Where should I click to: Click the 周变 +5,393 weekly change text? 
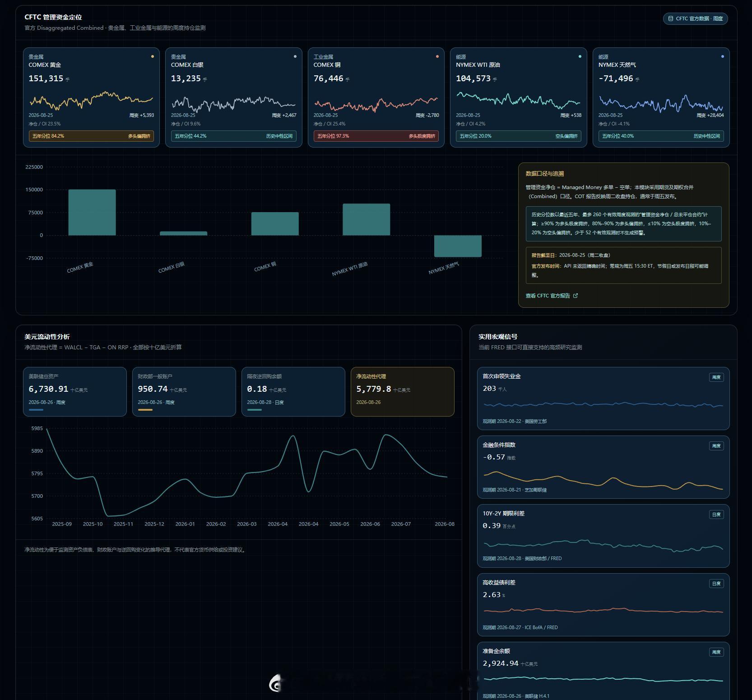(x=142, y=115)
